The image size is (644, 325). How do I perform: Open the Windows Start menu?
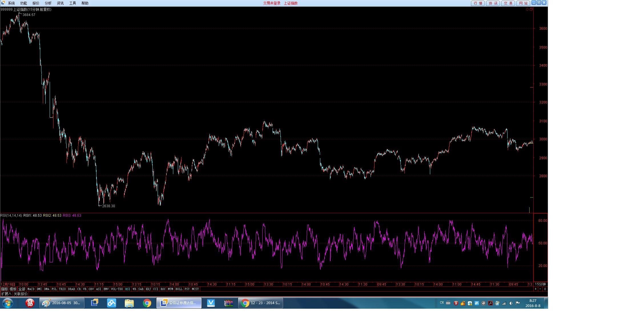coord(8,303)
